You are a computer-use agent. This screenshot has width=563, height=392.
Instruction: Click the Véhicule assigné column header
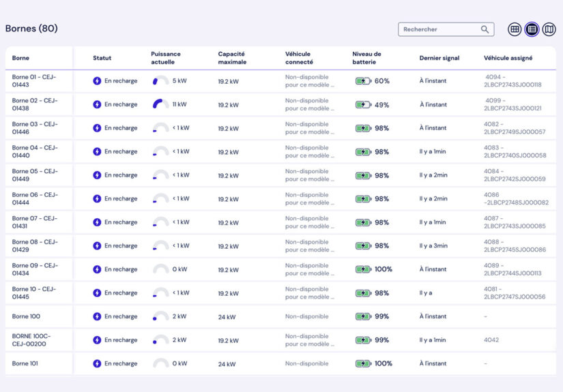click(x=508, y=58)
